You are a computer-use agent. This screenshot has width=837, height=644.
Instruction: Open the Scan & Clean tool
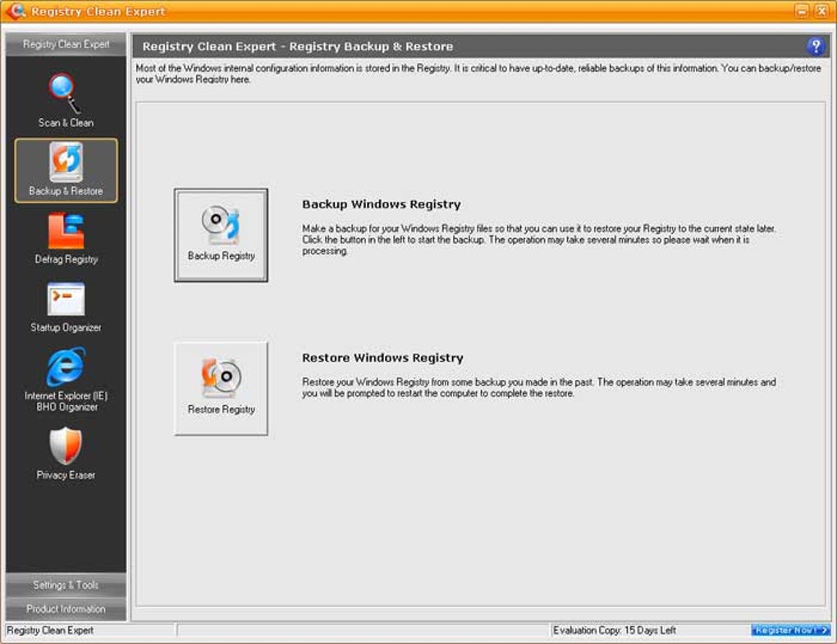(66, 101)
